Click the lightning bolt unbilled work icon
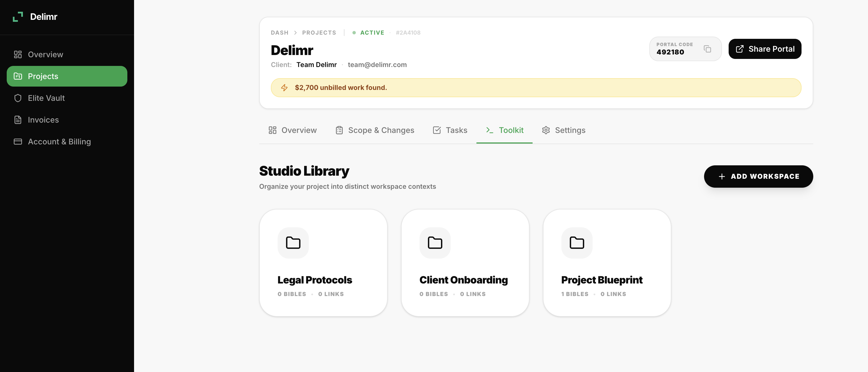Viewport: 868px width, 372px height. [x=284, y=88]
